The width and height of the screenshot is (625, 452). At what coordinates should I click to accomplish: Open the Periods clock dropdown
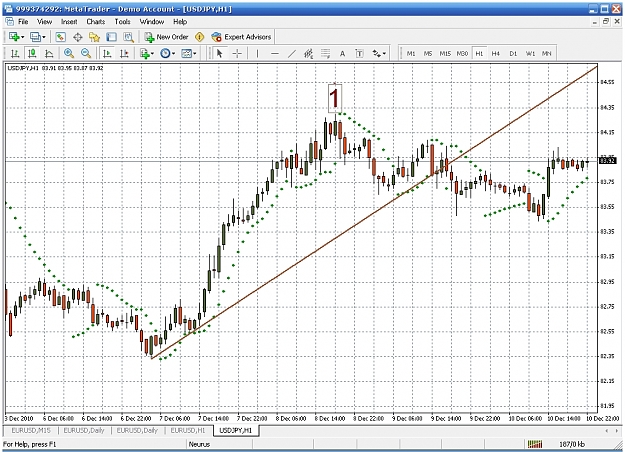[167, 53]
